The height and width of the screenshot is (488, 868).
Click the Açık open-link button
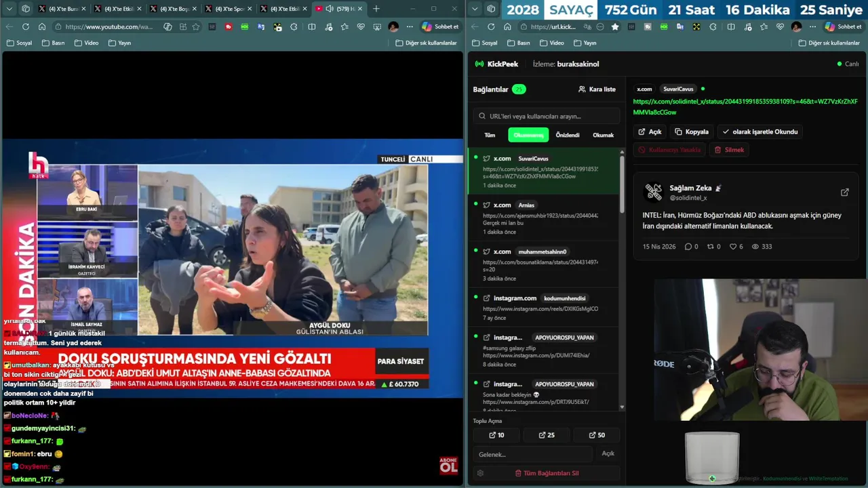click(650, 131)
